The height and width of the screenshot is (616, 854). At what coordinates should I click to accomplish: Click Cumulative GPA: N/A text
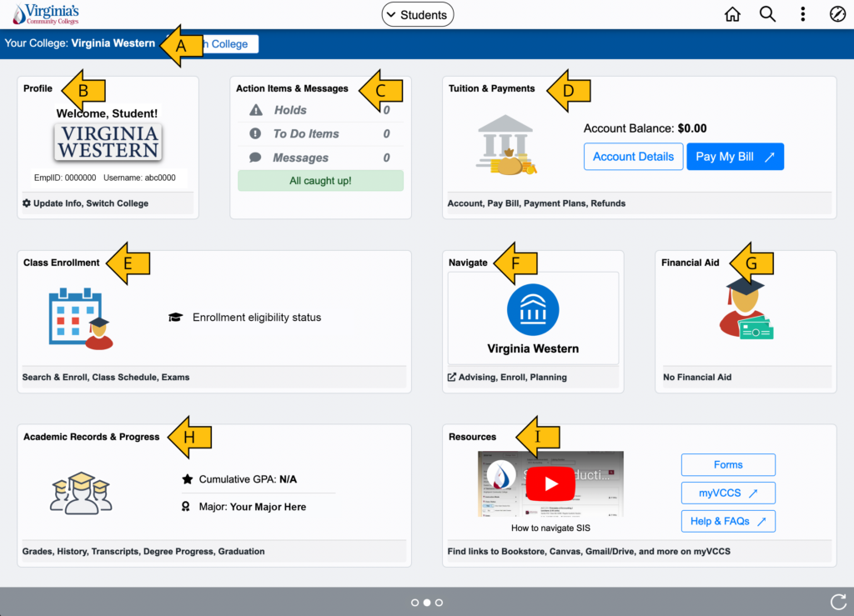(248, 479)
